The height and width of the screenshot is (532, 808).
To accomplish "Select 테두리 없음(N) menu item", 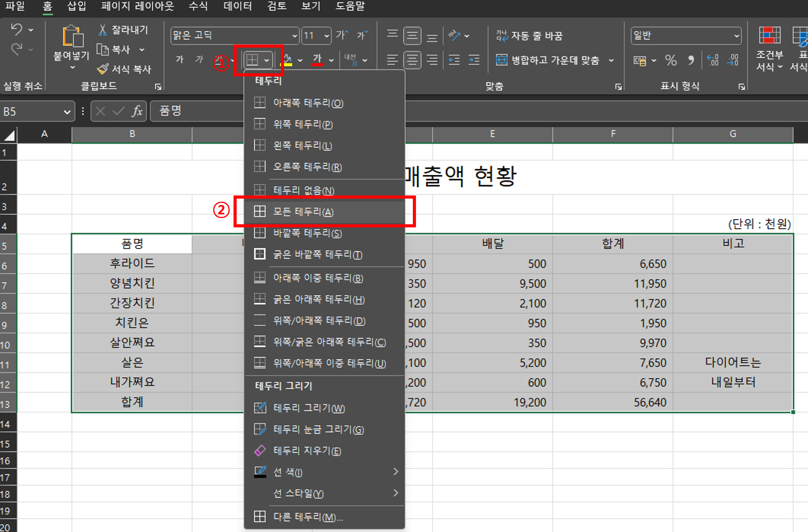I will click(x=324, y=190).
